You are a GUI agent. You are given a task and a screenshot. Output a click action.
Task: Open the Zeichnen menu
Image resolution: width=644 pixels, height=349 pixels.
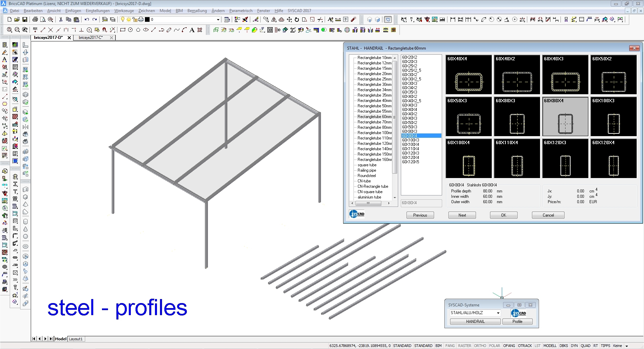coord(147,11)
